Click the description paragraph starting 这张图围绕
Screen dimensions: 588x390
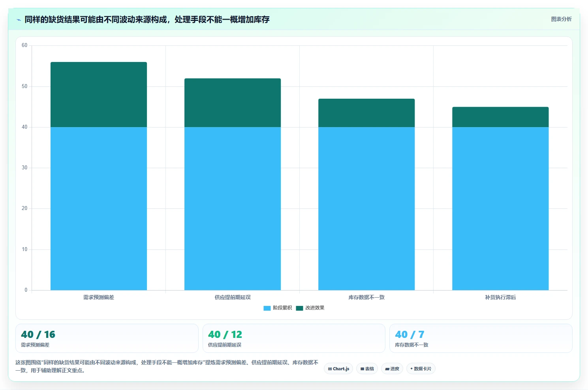tap(167, 366)
